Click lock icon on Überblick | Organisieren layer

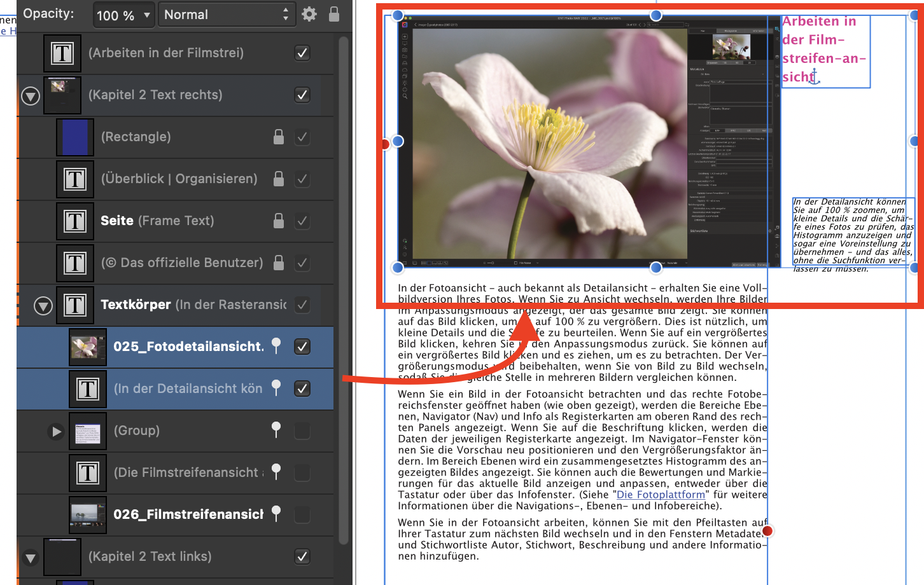(279, 179)
